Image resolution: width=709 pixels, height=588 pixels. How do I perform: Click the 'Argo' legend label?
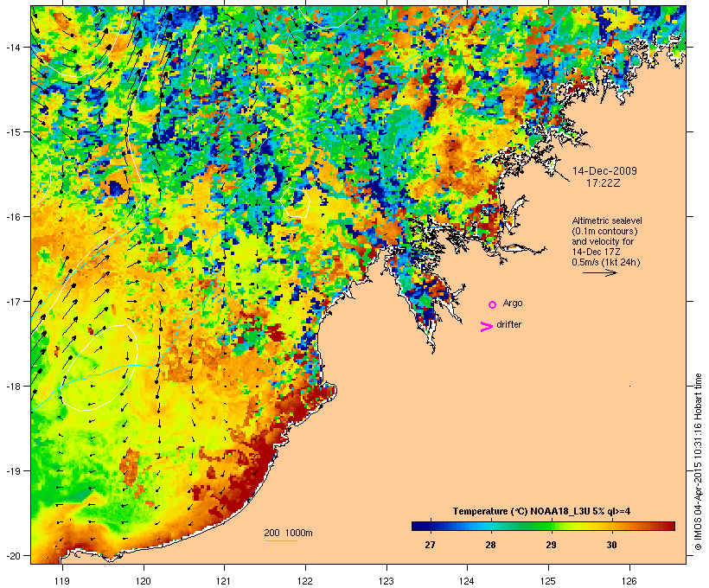pos(513,303)
